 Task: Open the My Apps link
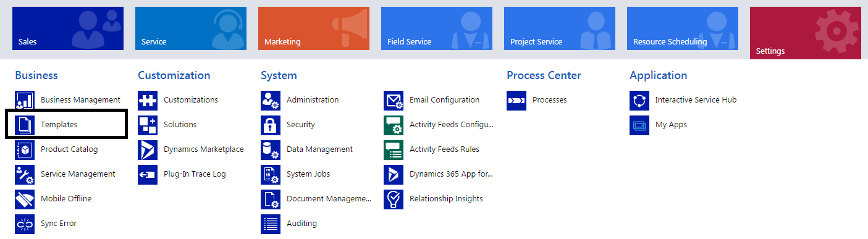click(671, 125)
